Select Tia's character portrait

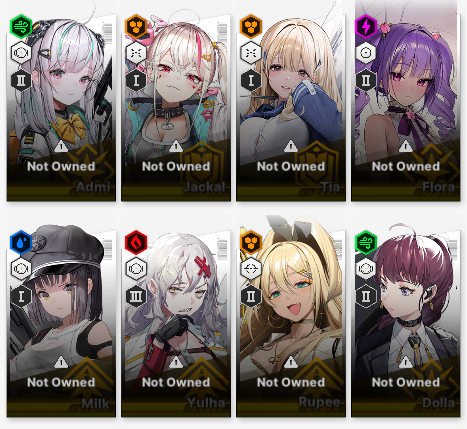(291, 108)
